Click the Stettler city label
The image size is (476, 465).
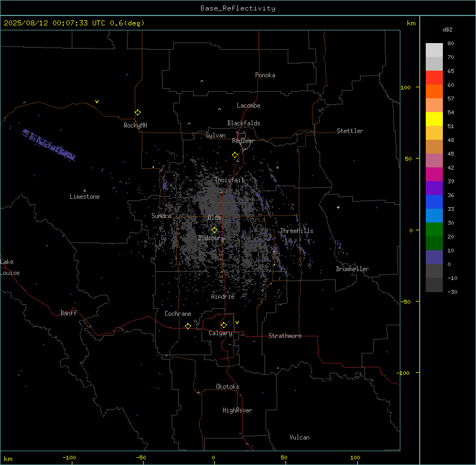point(350,131)
